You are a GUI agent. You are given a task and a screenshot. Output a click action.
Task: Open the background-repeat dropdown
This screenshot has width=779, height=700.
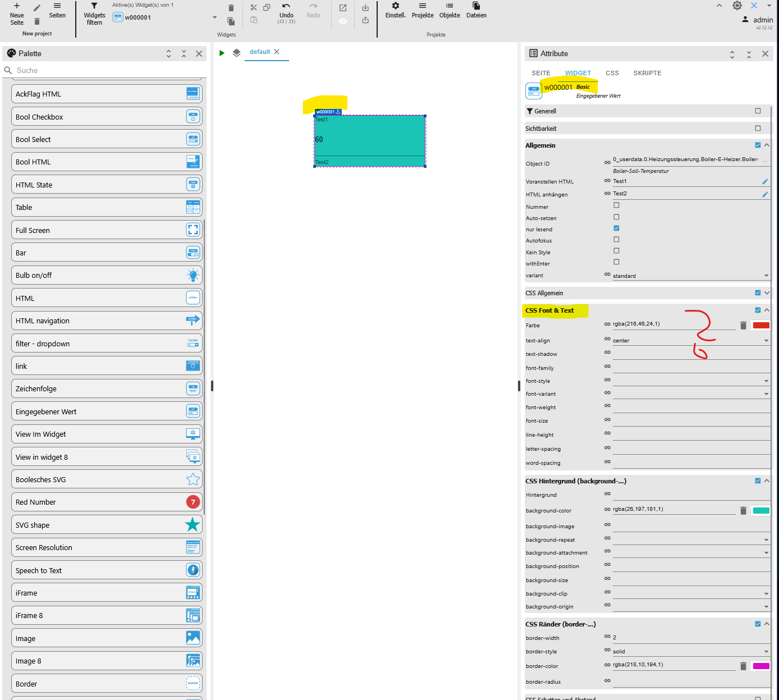(x=691, y=539)
